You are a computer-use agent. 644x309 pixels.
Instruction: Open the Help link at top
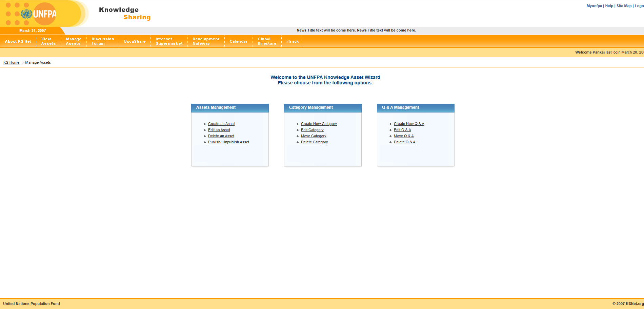tap(609, 6)
